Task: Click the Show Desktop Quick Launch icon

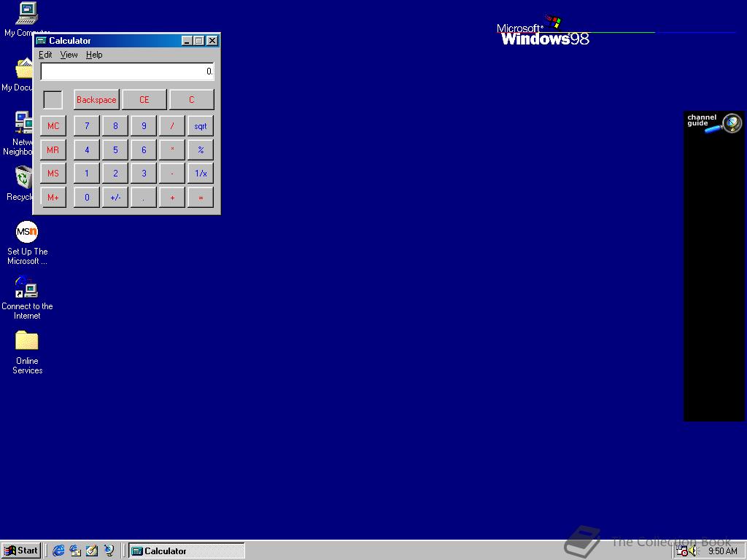Action: [x=92, y=551]
